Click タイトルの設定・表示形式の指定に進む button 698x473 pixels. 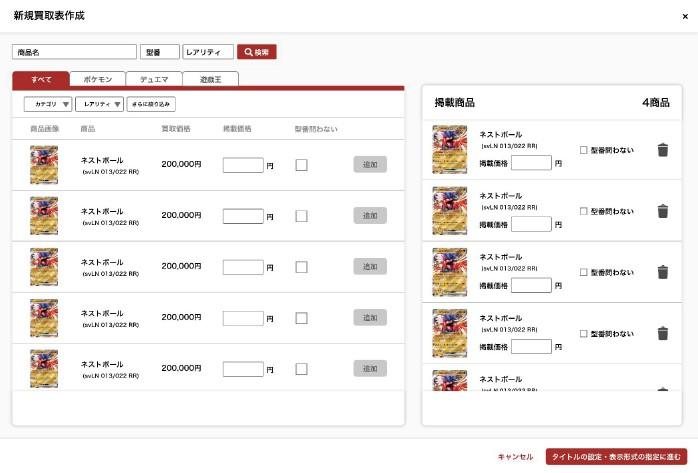click(616, 457)
